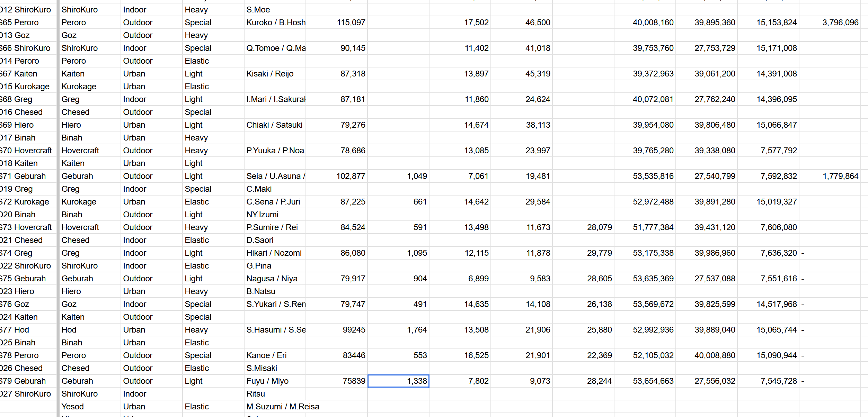Select the cell with 1,779,864

tap(840, 176)
